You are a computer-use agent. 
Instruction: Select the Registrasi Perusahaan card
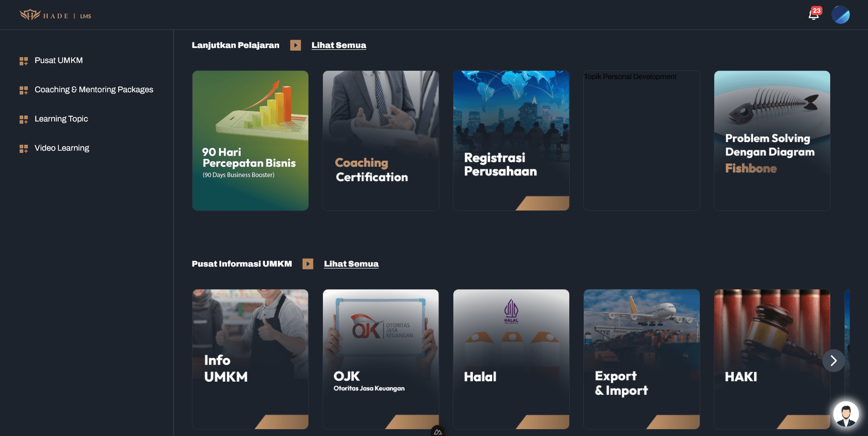click(511, 140)
